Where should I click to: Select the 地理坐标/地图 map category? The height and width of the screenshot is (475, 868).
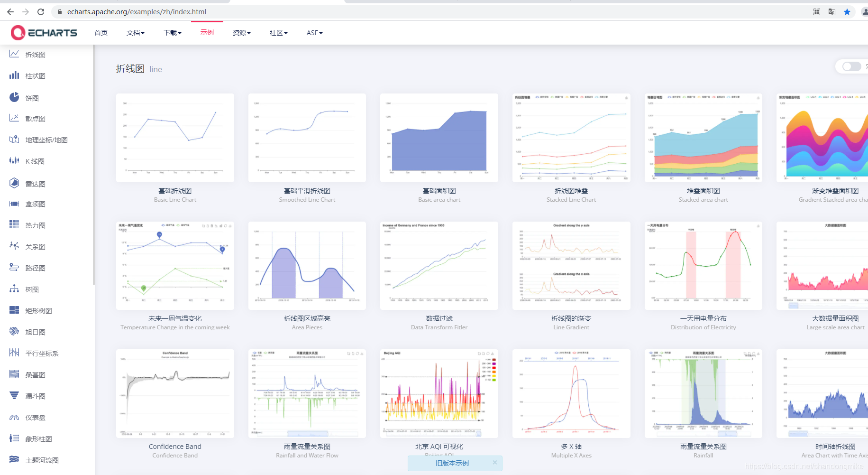click(44, 140)
